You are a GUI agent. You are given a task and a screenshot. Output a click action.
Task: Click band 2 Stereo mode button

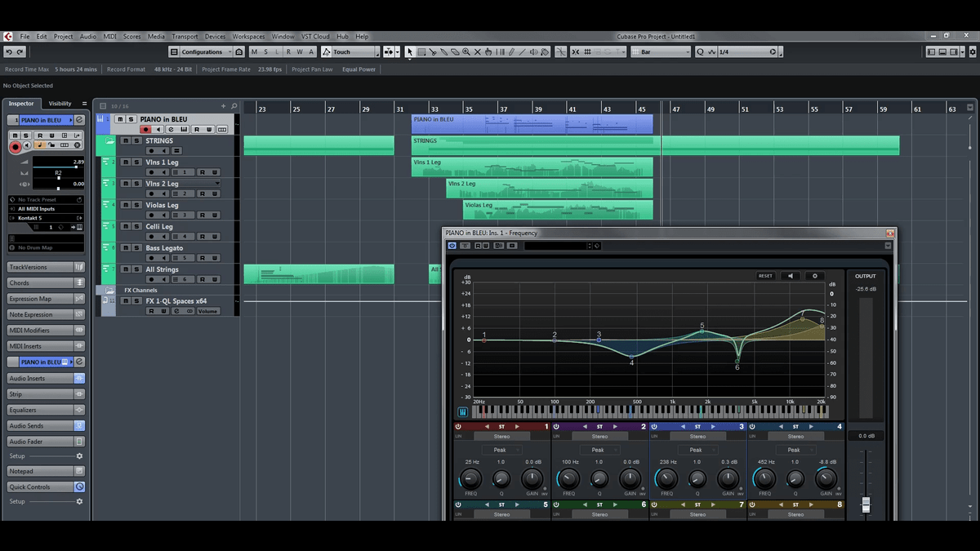(x=599, y=436)
